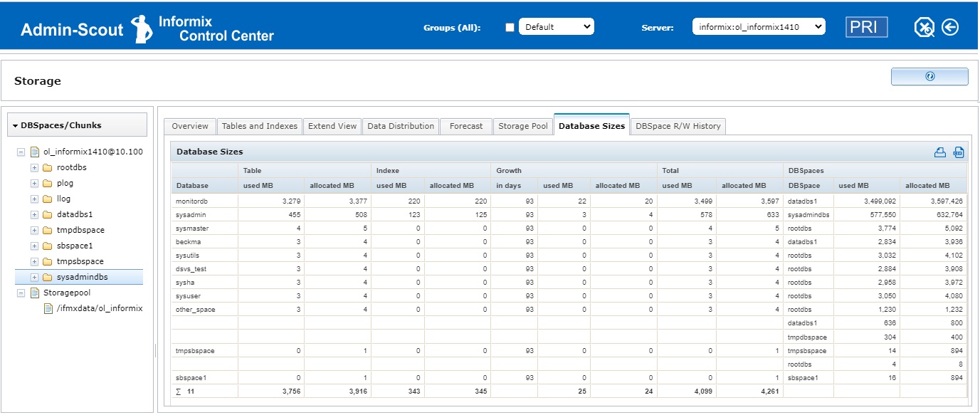980x415 pixels.
Task: Collapse the DBSpaces/Chunks panel header
Action: click(78, 125)
